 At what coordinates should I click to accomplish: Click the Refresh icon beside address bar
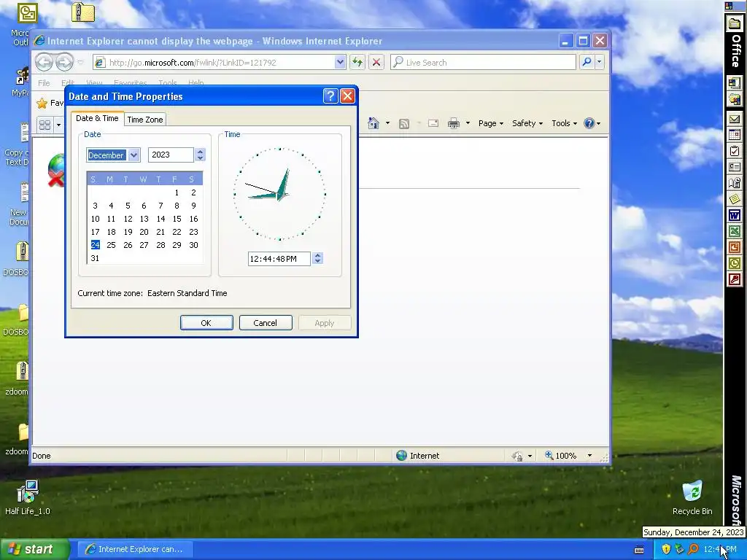coord(357,62)
